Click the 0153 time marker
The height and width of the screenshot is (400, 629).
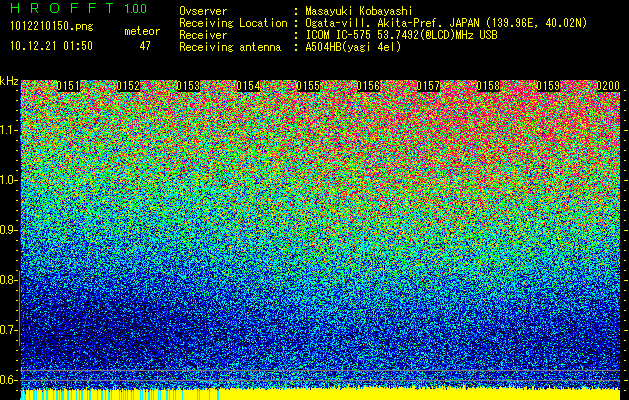pos(188,86)
